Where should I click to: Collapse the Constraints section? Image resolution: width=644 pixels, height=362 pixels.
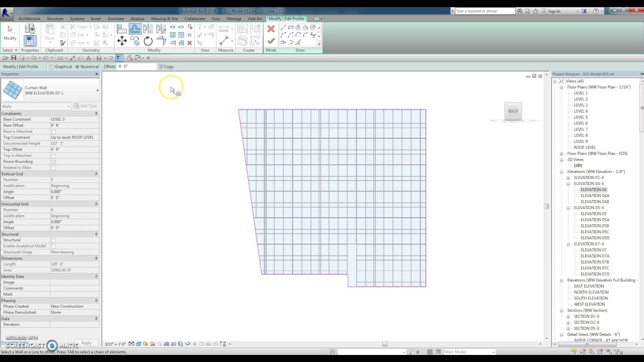pyautogui.click(x=96, y=114)
